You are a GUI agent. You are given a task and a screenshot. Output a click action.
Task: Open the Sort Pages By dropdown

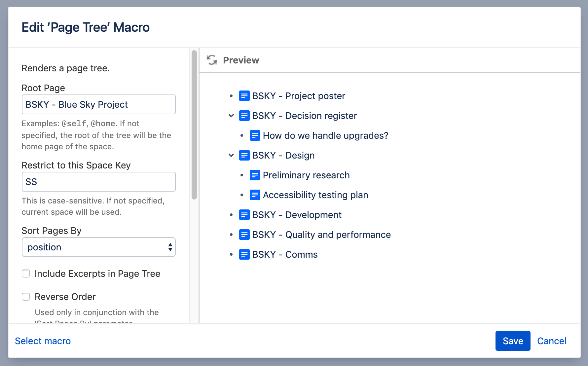pyautogui.click(x=98, y=247)
